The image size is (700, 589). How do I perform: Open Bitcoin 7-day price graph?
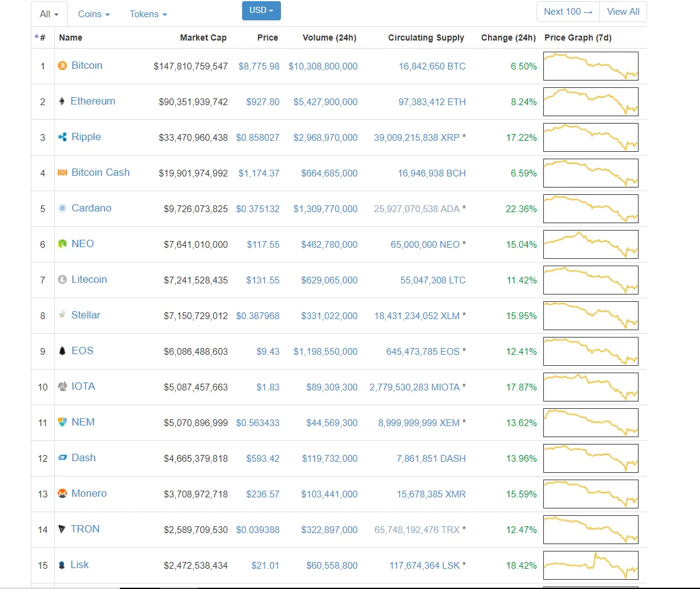[x=591, y=66]
